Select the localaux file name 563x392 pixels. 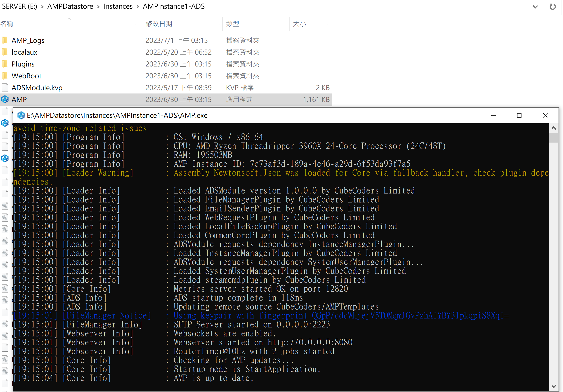click(x=24, y=52)
